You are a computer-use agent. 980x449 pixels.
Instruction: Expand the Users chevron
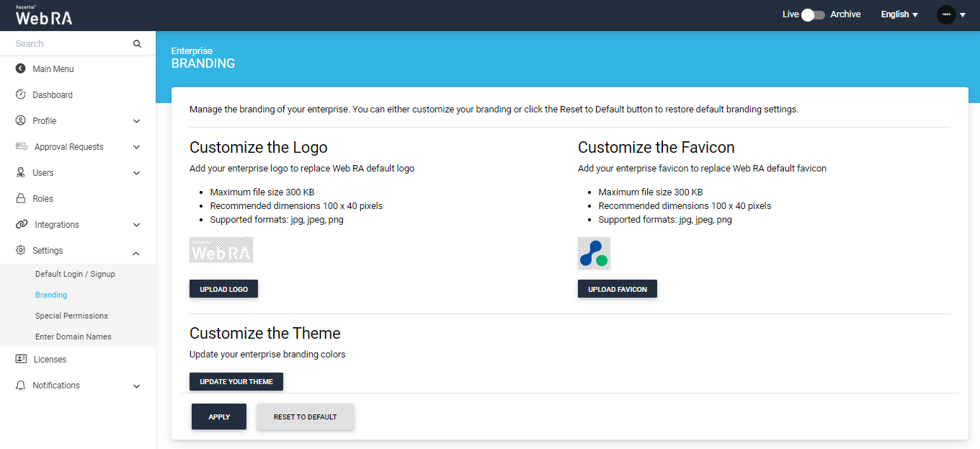137,173
